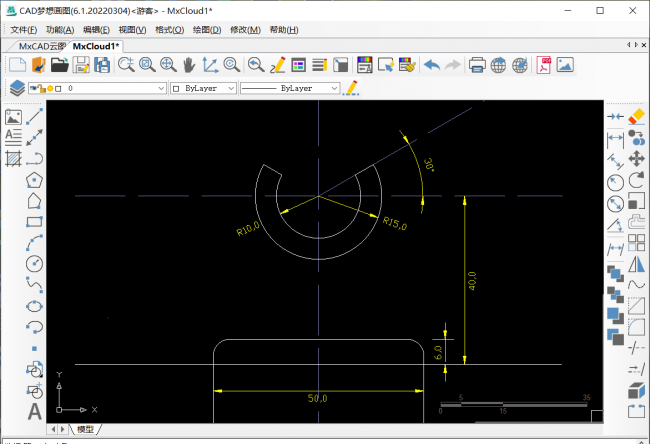Select the Arc drawing tool
The height and width of the screenshot is (444, 650).
(34, 243)
